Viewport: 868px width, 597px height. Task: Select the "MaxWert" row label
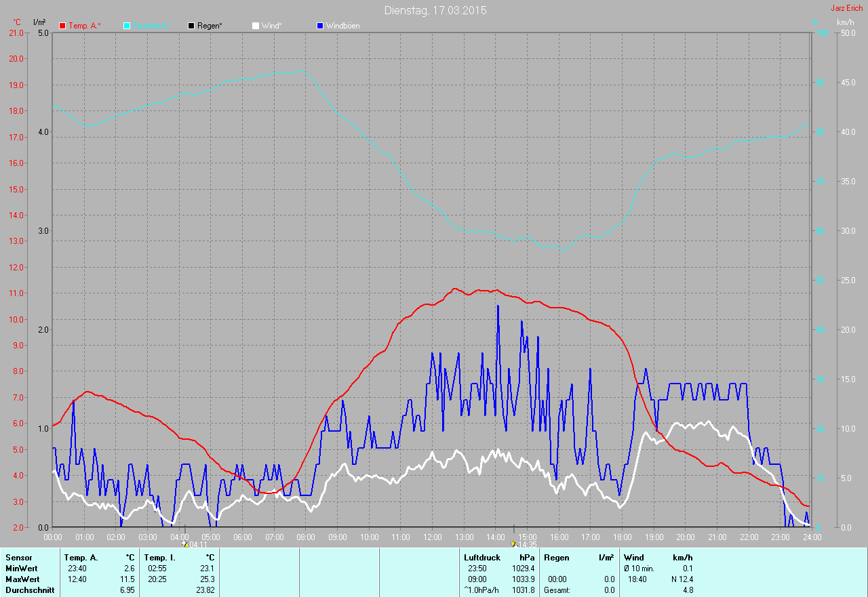22,579
